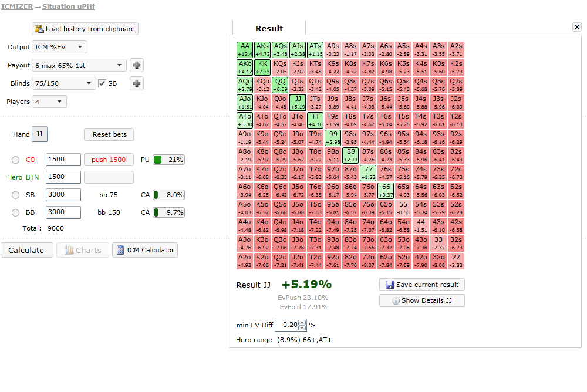The height and width of the screenshot is (392, 587).
Task: Edit the BB stack field
Action: [63, 212]
